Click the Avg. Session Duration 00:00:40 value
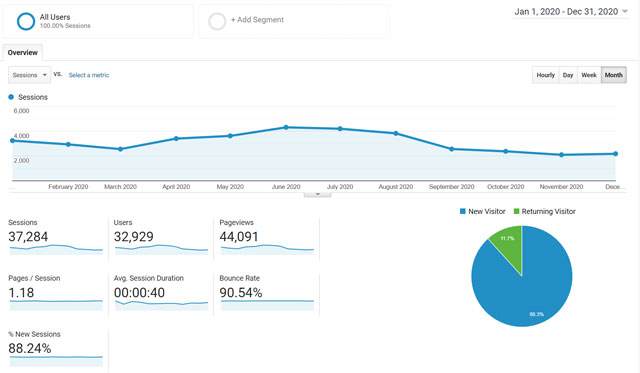 tap(139, 293)
